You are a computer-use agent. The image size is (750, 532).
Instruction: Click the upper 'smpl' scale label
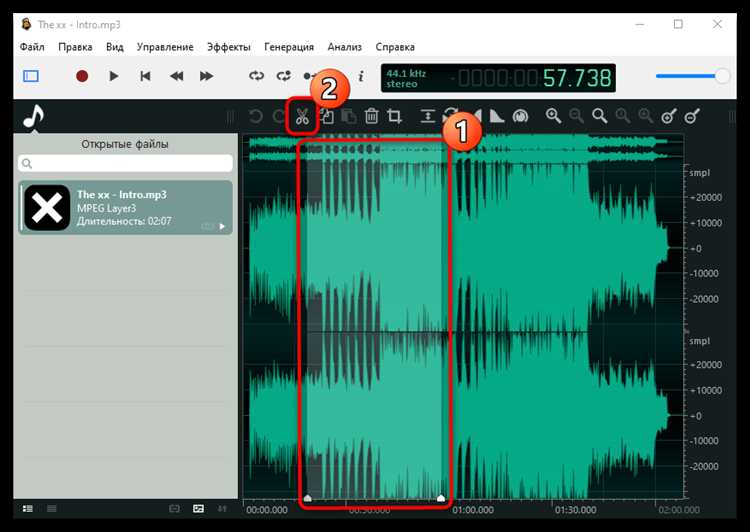pos(699,173)
